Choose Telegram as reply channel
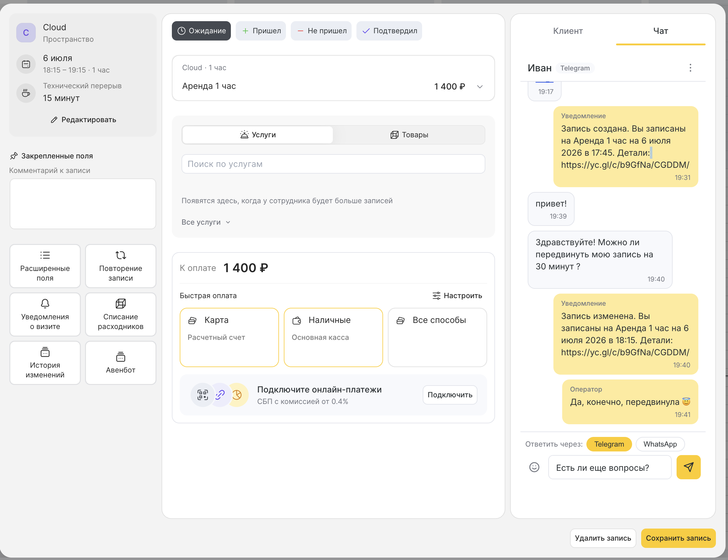 [609, 444]
